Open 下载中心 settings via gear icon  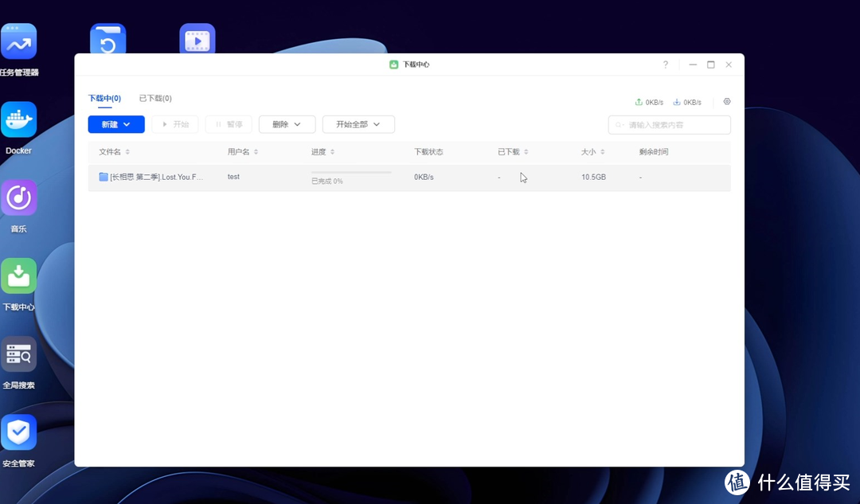726,102
